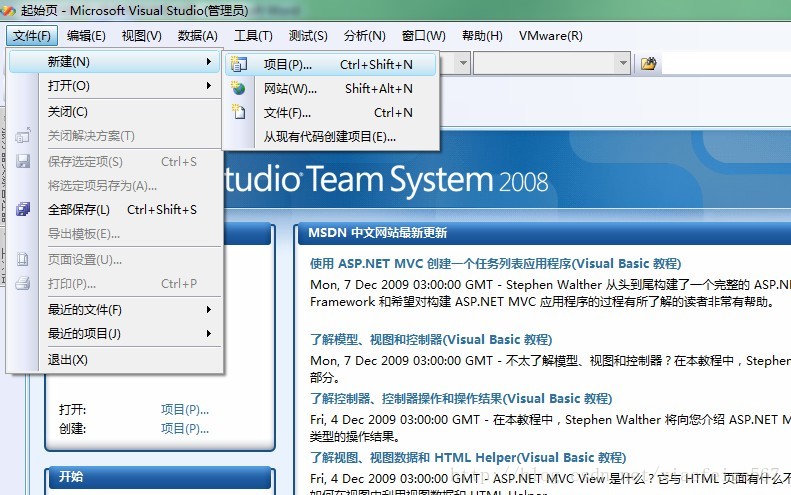Viewport: 791px width, 495px height.
Task: Click the globe icon beside 网站(W)
Action: (x=238, y=88)
